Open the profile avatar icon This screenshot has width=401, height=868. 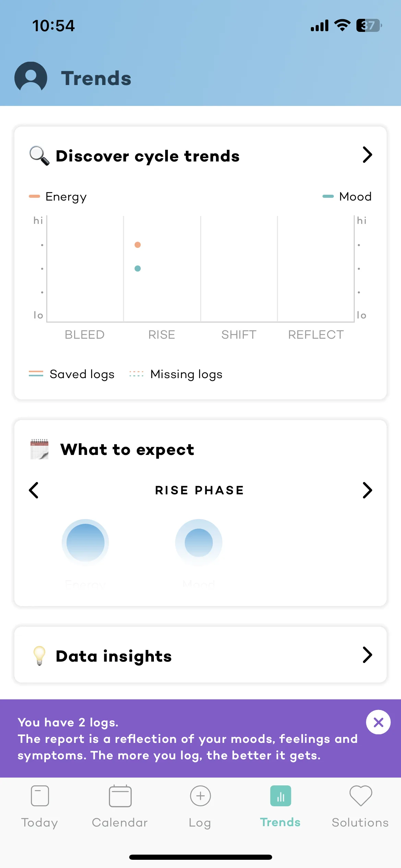pyautogui.click(x=31, y=77)
